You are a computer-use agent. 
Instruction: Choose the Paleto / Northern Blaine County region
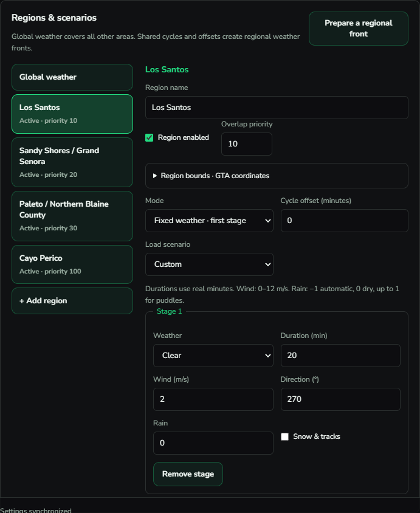point(72,216)
